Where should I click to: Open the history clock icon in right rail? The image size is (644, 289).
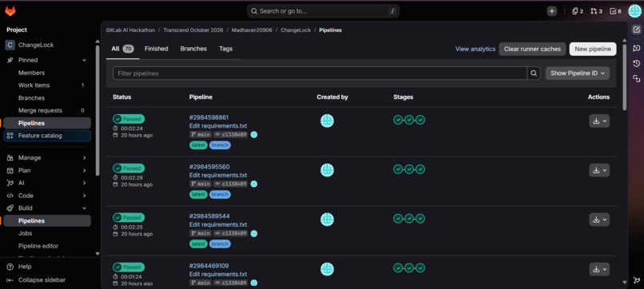tap(636, 63)
